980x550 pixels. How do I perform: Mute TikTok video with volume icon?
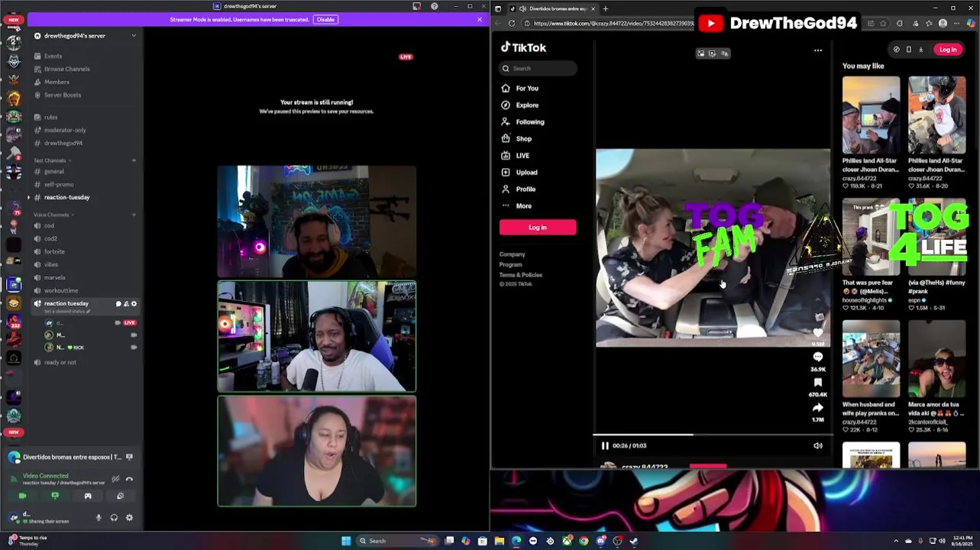pyautogui.click(x=818, y=445)
